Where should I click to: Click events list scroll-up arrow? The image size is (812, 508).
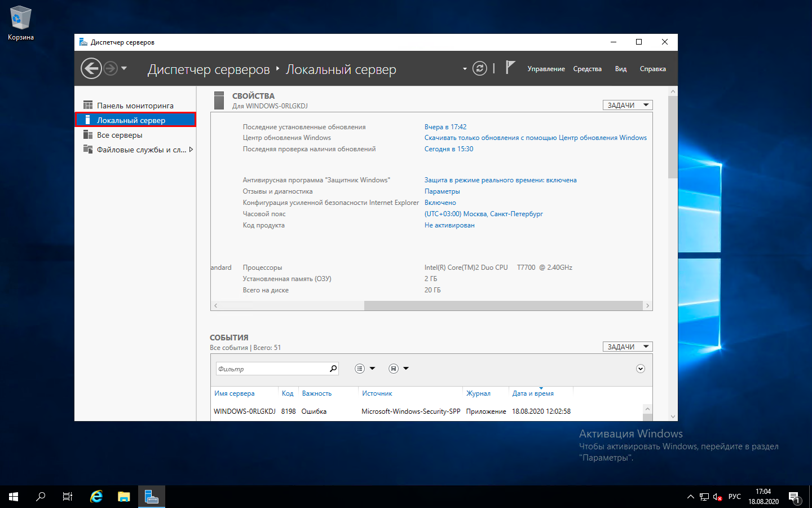647,409
